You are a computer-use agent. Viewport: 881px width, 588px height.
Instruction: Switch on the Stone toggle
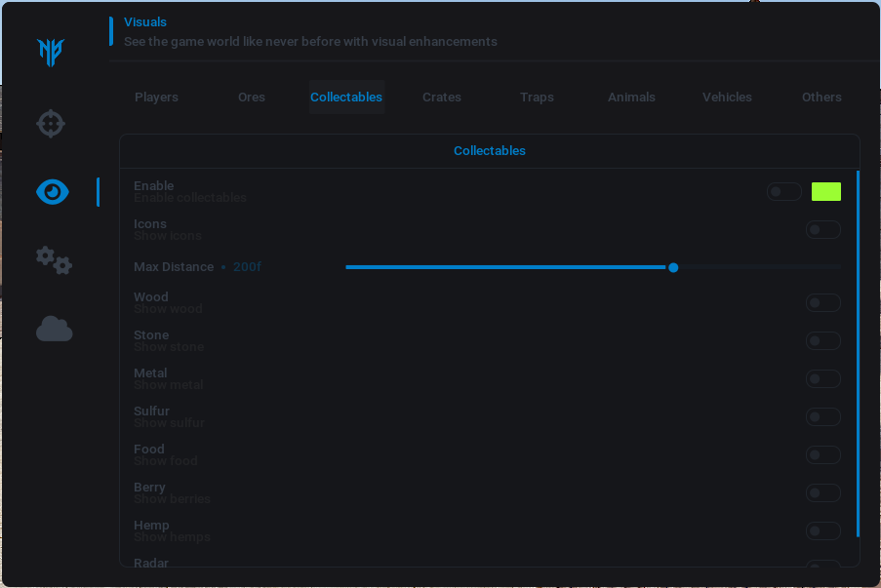click(x=822, y=341)
